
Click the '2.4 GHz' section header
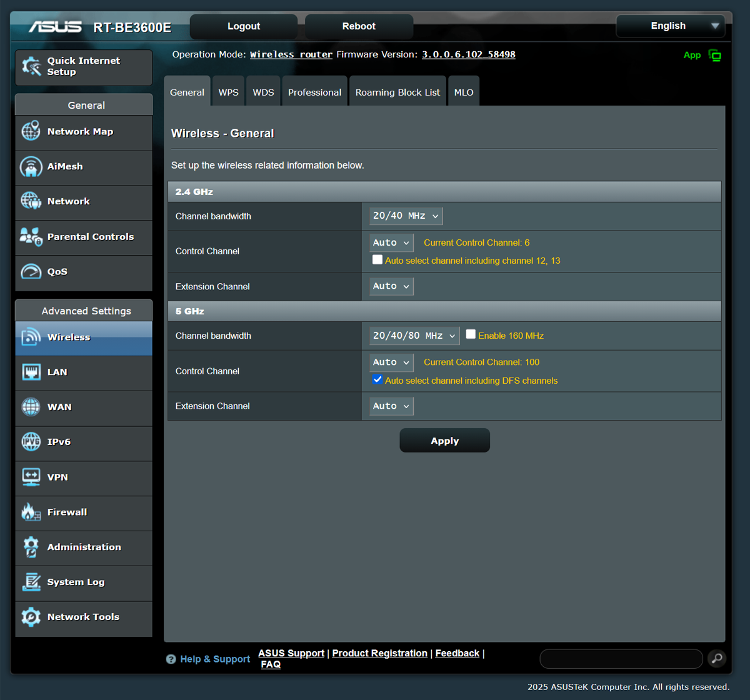click(444, 192)
